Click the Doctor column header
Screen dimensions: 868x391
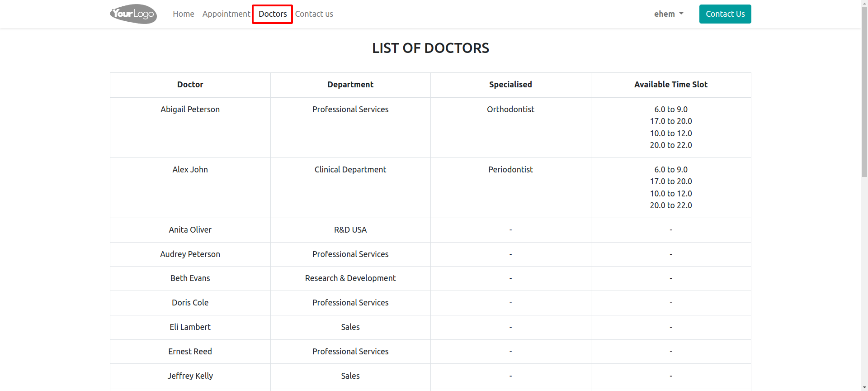point(190,85)
